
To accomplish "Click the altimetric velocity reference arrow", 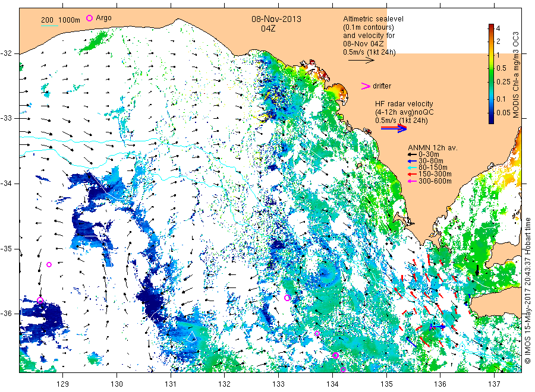I will point(361,61).
